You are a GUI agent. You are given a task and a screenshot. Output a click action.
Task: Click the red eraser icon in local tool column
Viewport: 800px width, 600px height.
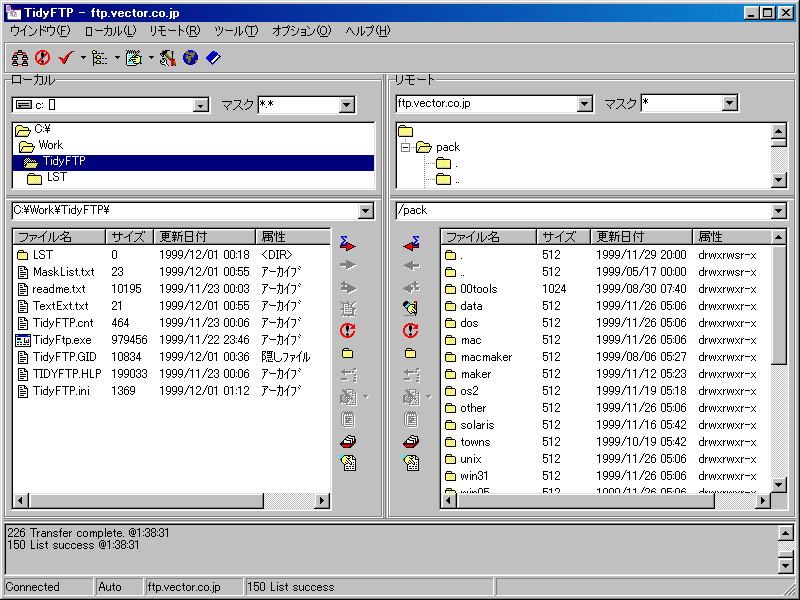348,441
